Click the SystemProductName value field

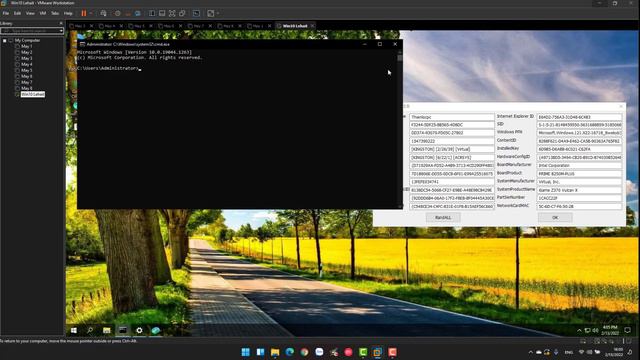coord(579,190)
